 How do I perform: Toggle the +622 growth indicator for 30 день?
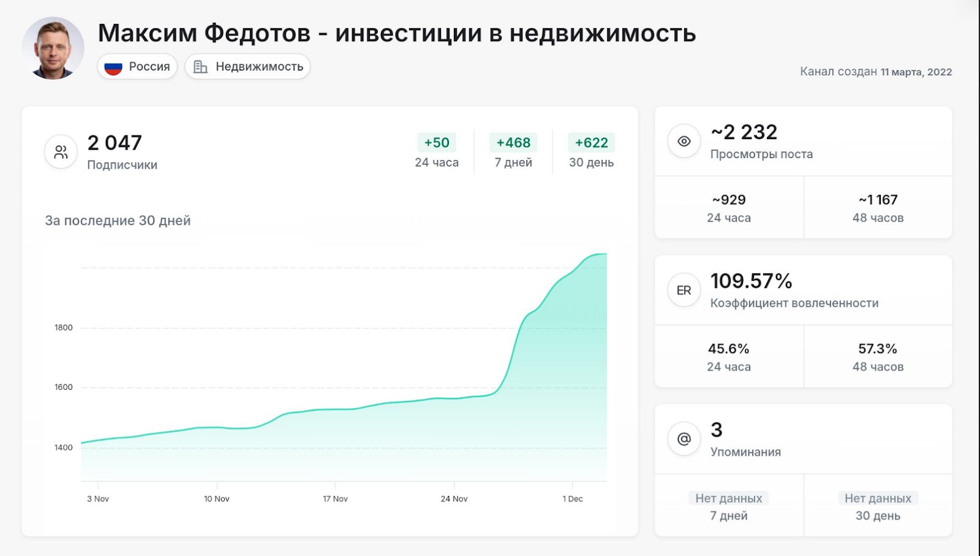point(591,142)
